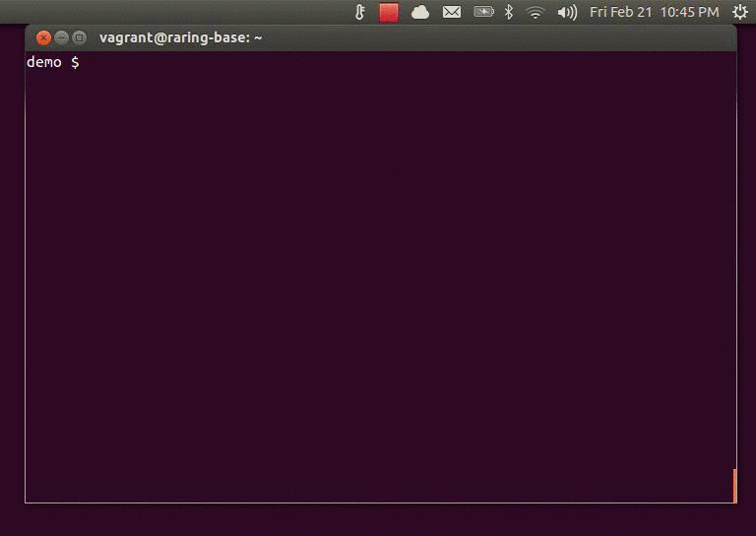The width and height of the screenshot is (756, 536).
Task: Open the Wi-Fi network indicator
Action: [x=535, y=12]
